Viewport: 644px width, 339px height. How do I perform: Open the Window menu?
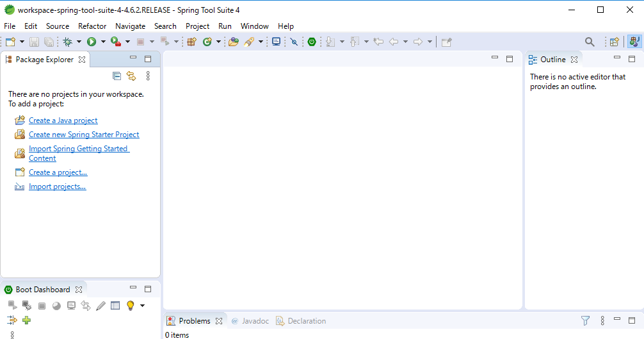click(x=255, y=26)
